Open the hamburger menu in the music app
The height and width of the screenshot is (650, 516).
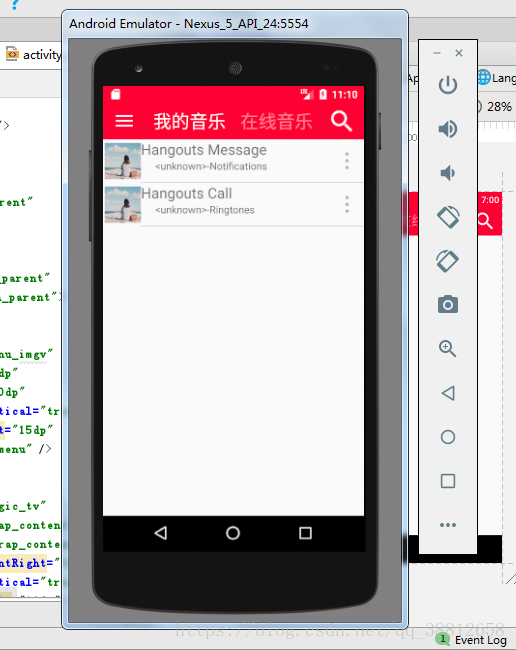tap(124, 121)
